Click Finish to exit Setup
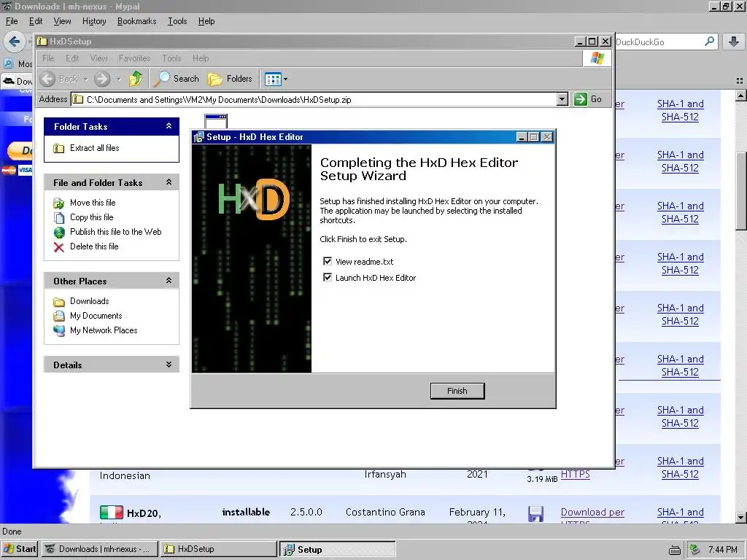 (x=457, y=391)
